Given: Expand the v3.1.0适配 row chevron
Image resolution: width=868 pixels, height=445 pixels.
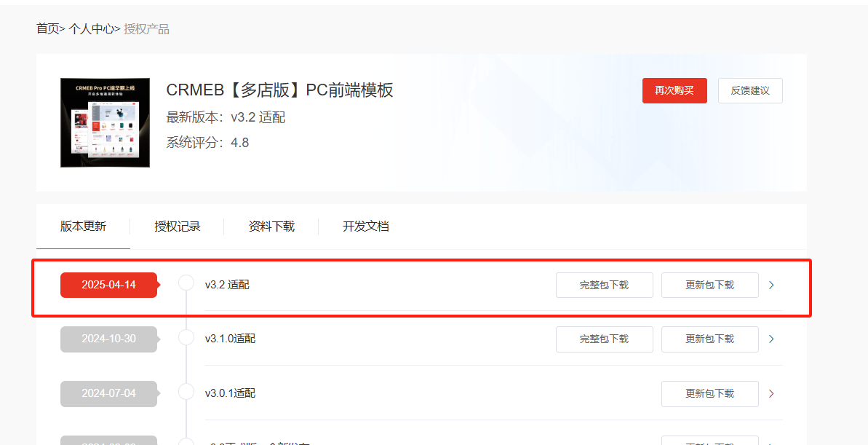Looking at the screenshot, I should tap(772, 339).
